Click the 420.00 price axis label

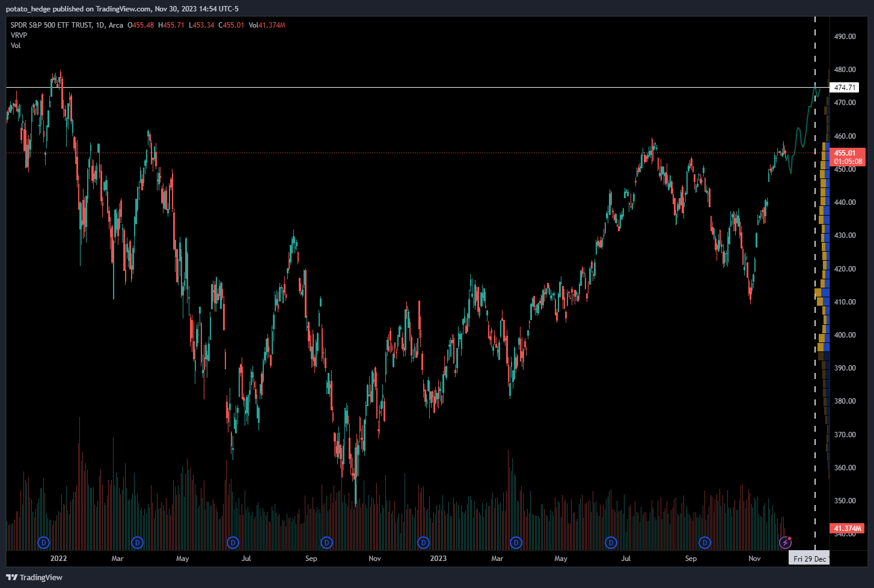click(x=845, y=269)
